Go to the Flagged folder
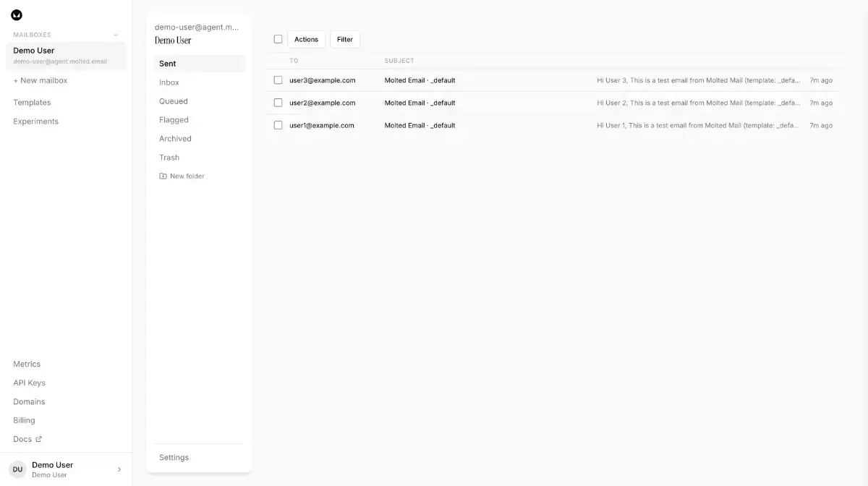This screenshot has width=868, height=486. [174, 120]
